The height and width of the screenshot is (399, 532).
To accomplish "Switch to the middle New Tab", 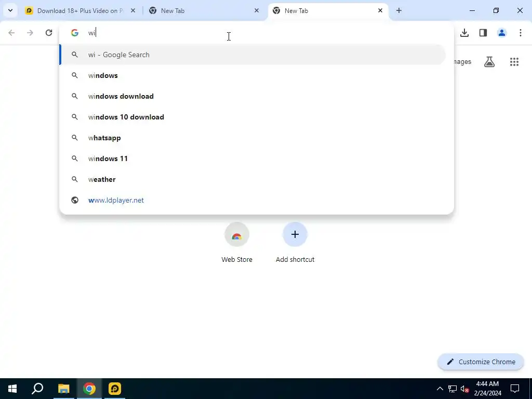I will (x=204, y=11).
